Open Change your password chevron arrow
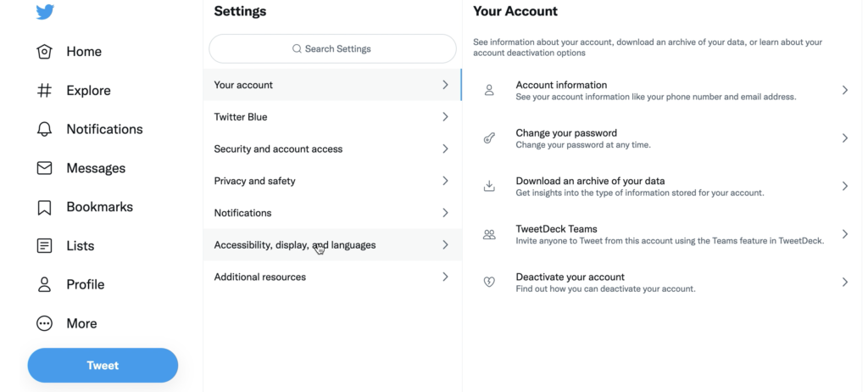This screenshot has width=868, height=392. point(845,138)
